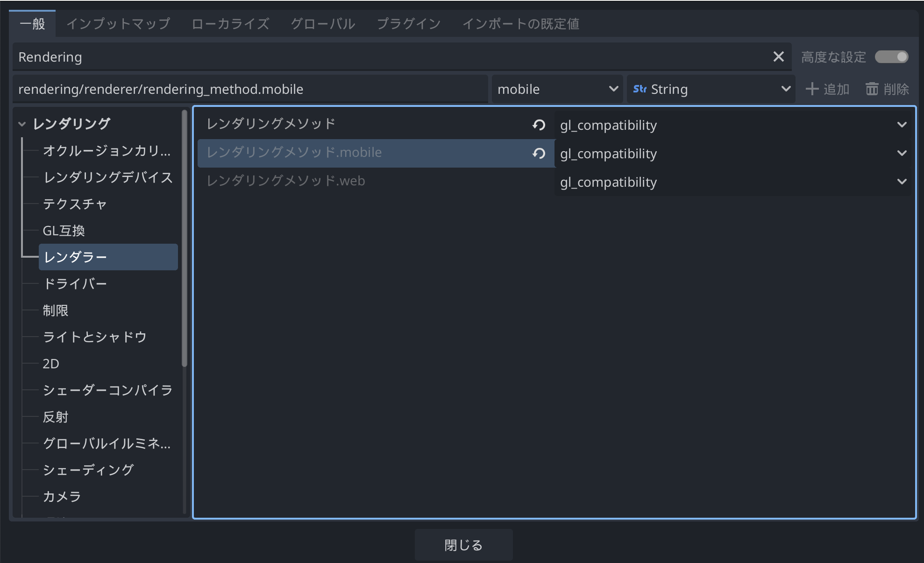Image resolution: width=924 pixels, height=563 pixels.
Task: Collapse the レンダリング tree branch
Action: [x=21, y=124]
